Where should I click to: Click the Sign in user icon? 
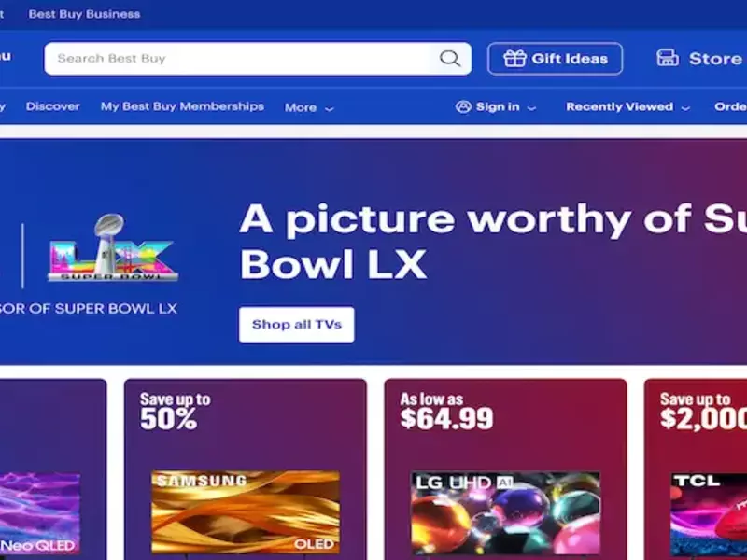pyautogui.click(x=463, y=106)
